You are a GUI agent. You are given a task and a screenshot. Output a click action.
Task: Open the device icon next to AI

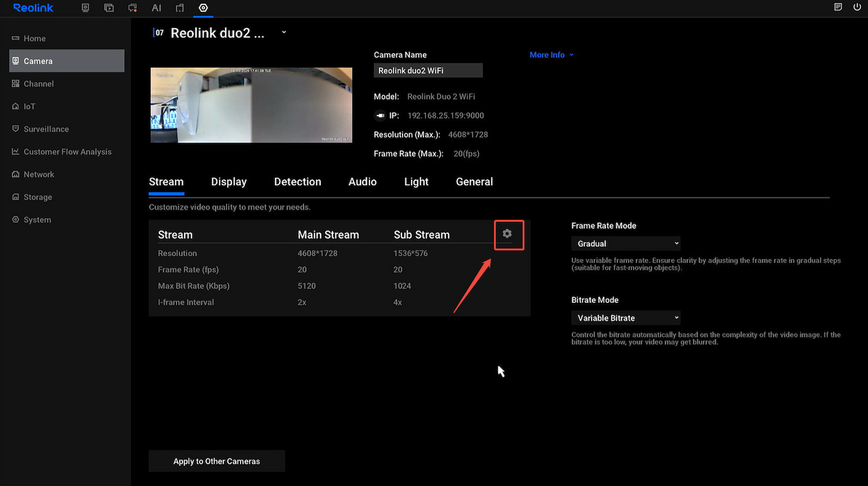[180, 8]
